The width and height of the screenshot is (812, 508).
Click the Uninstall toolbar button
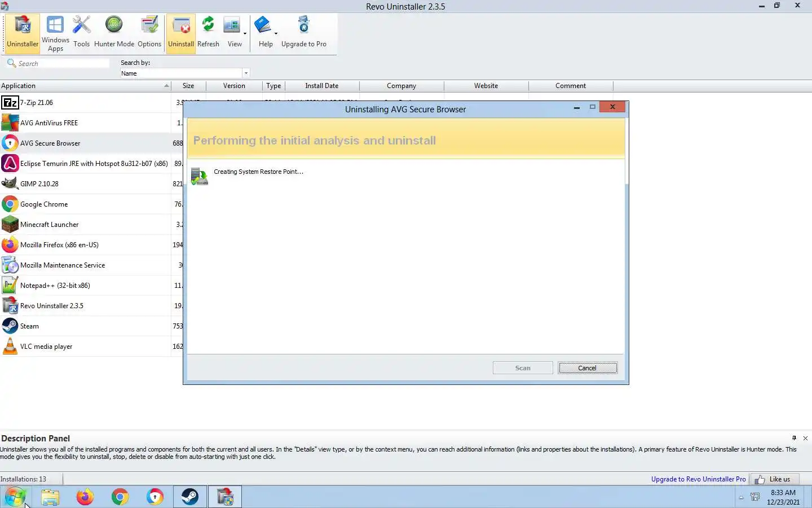coord(181,33)
